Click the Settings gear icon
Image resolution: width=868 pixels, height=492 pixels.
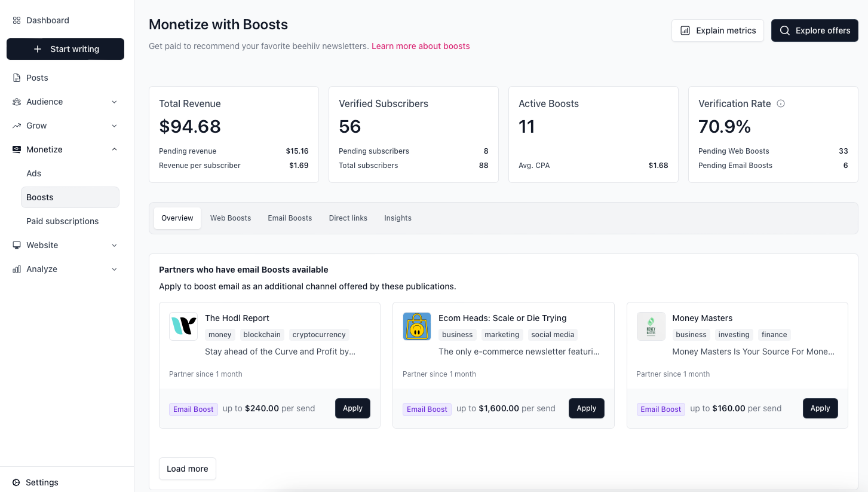click(16, 482)
